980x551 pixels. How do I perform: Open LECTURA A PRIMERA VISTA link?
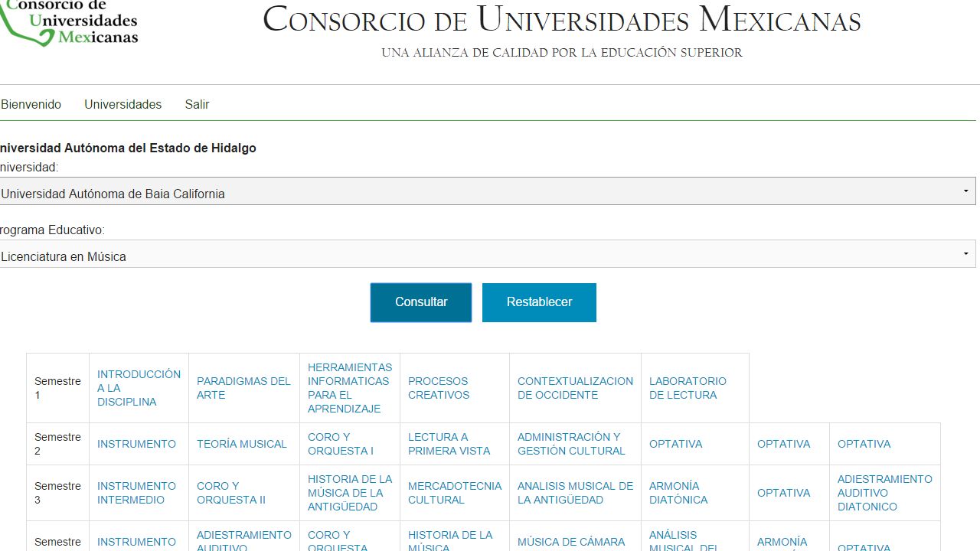click(449, 444)
